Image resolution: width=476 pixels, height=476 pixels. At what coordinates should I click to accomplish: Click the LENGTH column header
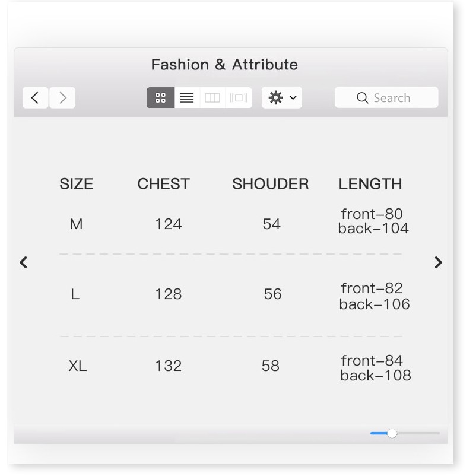pyautogui.click(x=370, y=184)
